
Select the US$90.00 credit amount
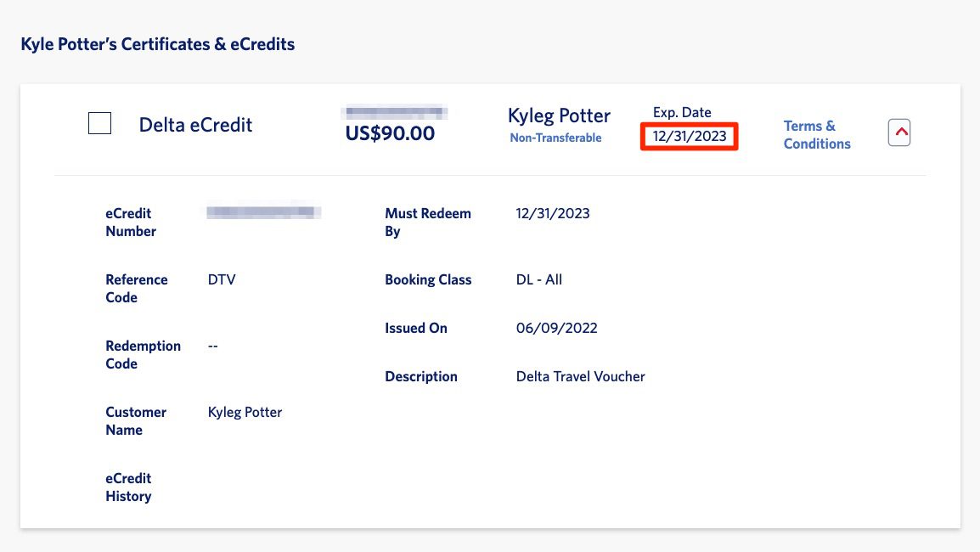pyautogui.click(x=388, y=133)
